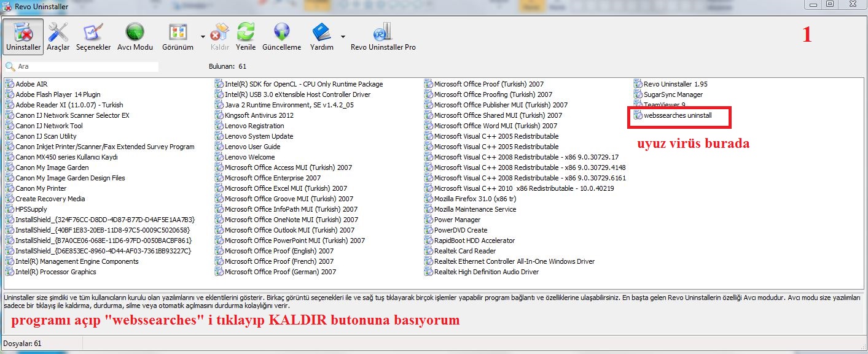868x354 pixels.
Task: Select Canon MX450 series Kullanıcı Kaydı
Action: (x=61, y=157)
